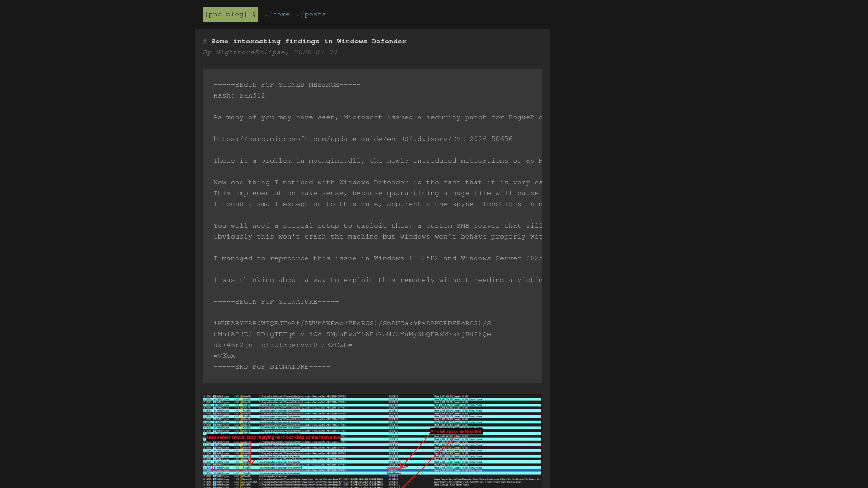Screen dimensions: 868x488
Task: Click the red 'SMB server should stop replying' annotation
Action: 273,437
